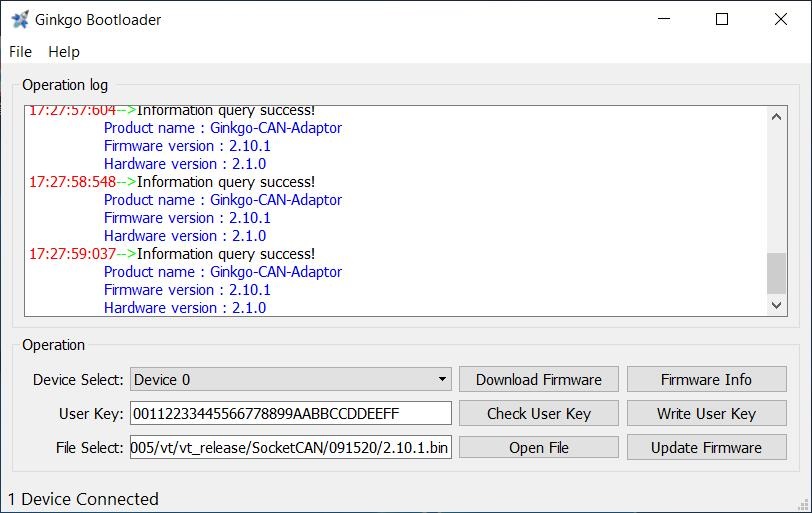Click the Check User Key button
Viewport: 812px width, 513px height.
tap(539, 414)
